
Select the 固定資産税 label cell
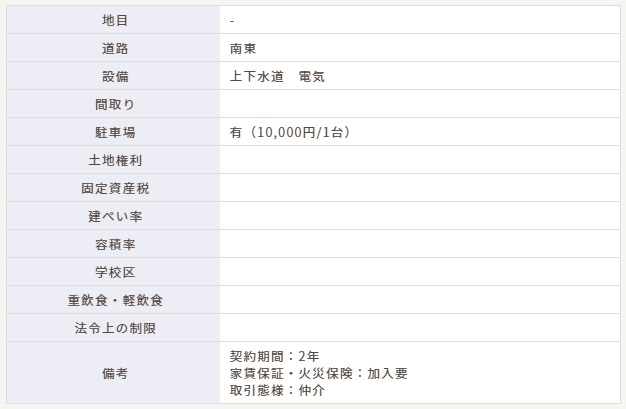tap(115, 188)
